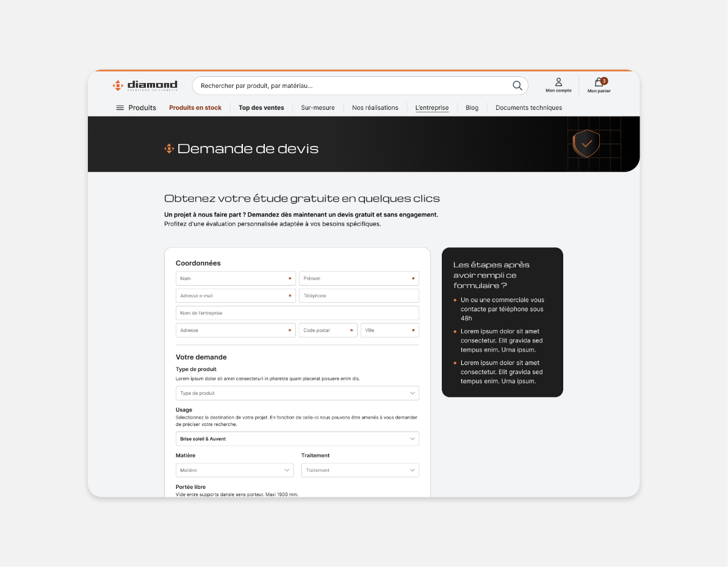This screenshot has height=567, width=728.
Task: Open Nos réalisations menu item
Action: tap(375, 108)
